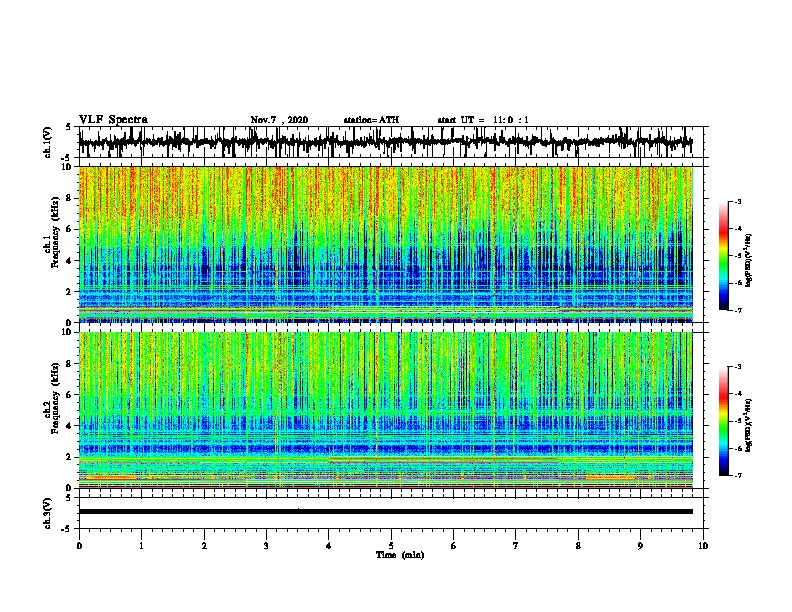Click the "4" kHz tick on ch.2 spectrogram axis
792x612 pixels.
pos(70,426)
